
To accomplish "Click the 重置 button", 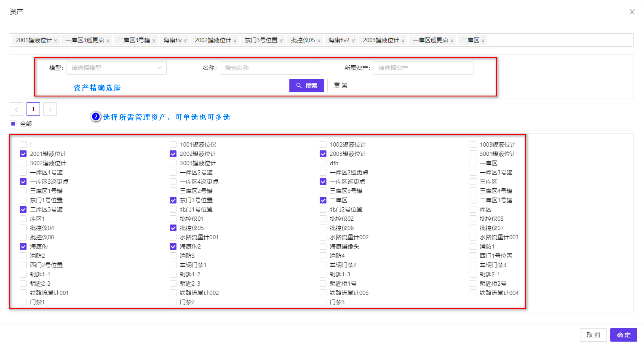I will pos(341,86).
